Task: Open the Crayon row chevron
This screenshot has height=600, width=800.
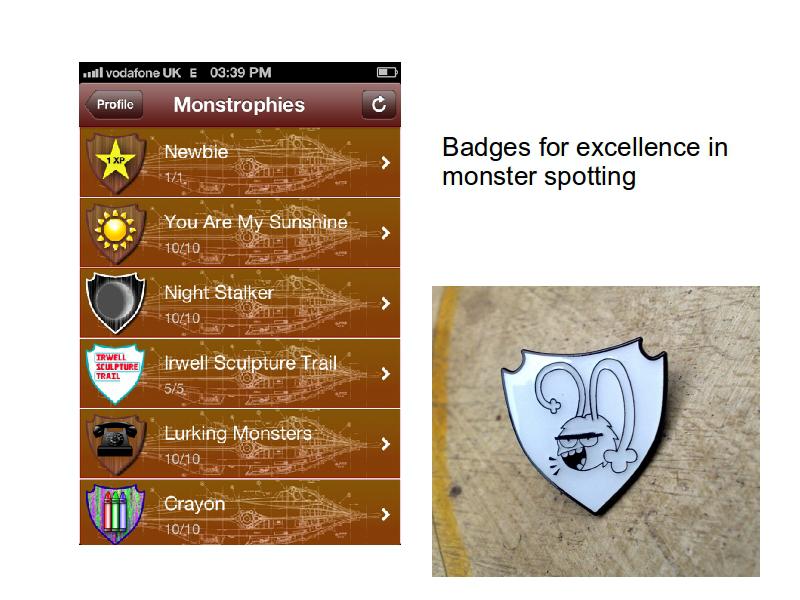Action: pos(386,514)
